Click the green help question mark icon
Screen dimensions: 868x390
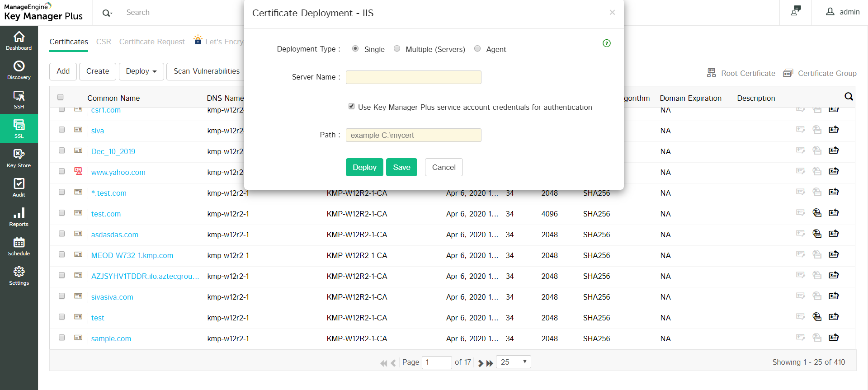(607, 43)
